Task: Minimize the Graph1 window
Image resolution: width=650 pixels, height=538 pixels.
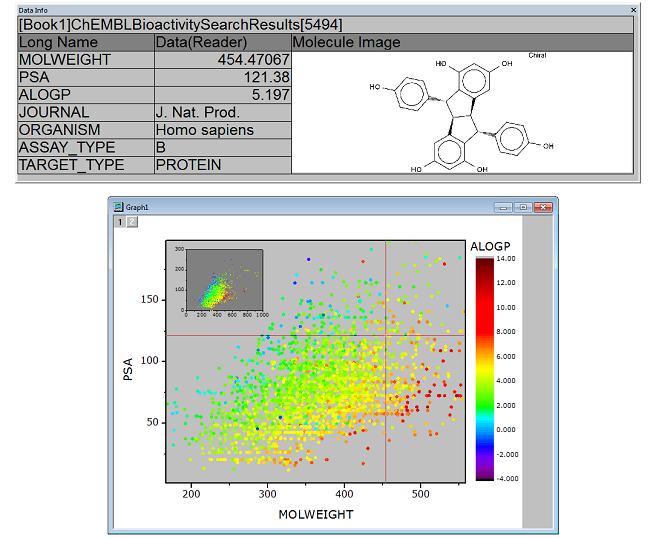Action: click(x=504, y=207)
